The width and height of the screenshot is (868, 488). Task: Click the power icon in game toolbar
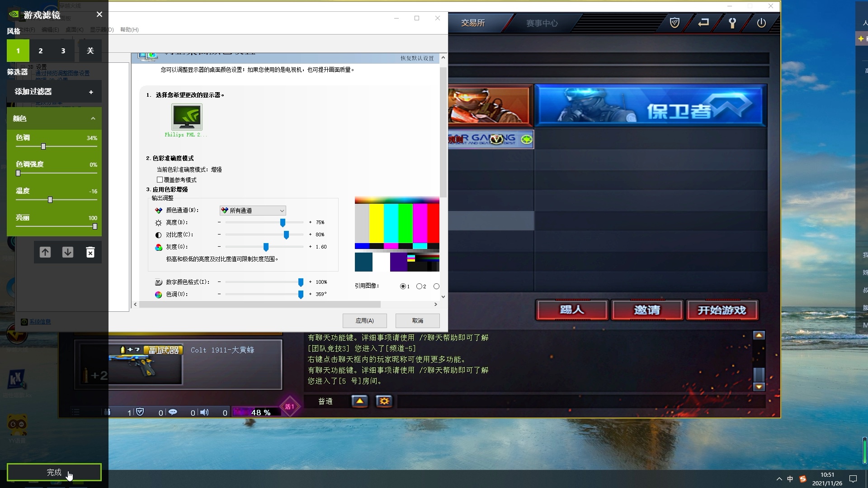pyautogui.click(x=761, y=23)
